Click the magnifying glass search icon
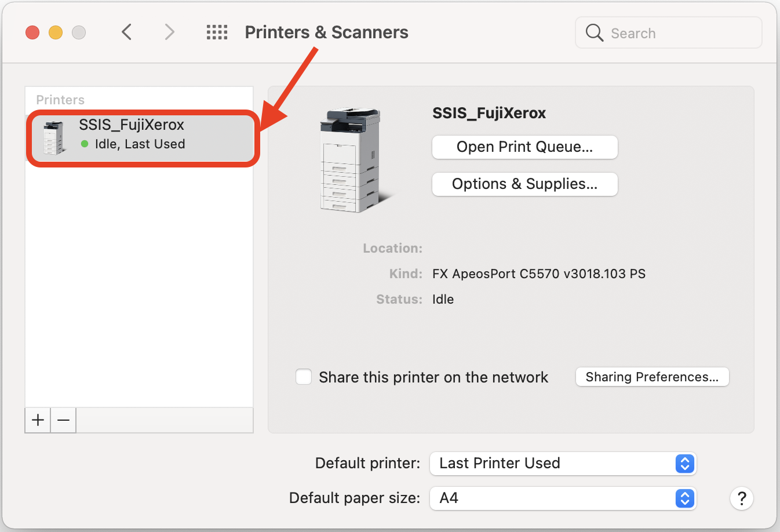The width and height of the screenshot is (780, 532). (x=594, y=32)
